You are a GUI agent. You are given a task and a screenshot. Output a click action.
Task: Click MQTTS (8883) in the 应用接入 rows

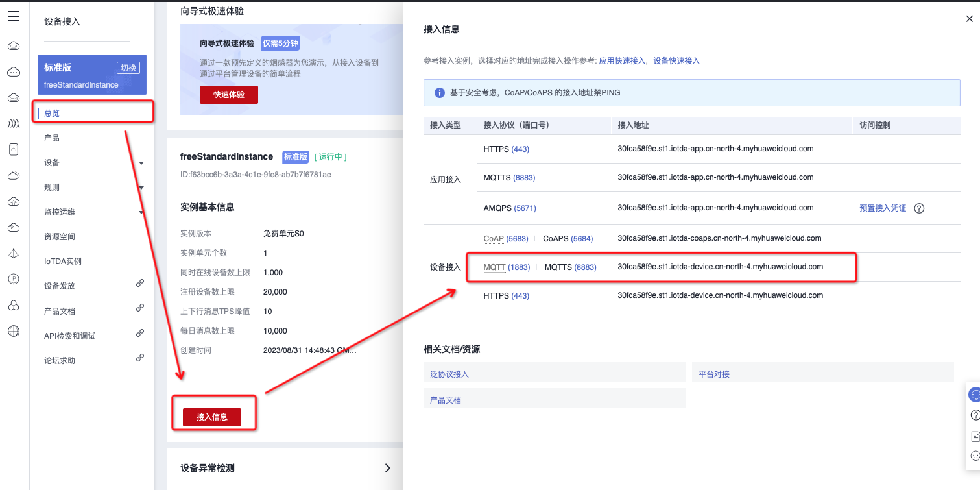click(509, 178)
